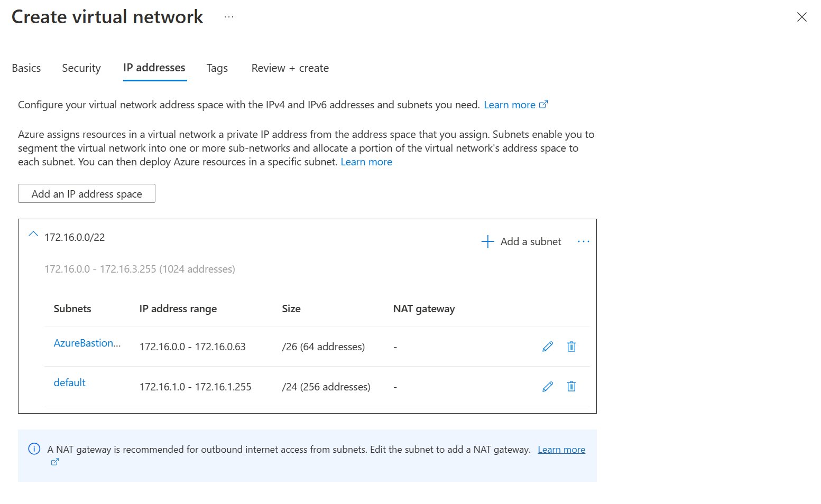Delete the AzureBastion subnet via trash icon

coord(571,347)
